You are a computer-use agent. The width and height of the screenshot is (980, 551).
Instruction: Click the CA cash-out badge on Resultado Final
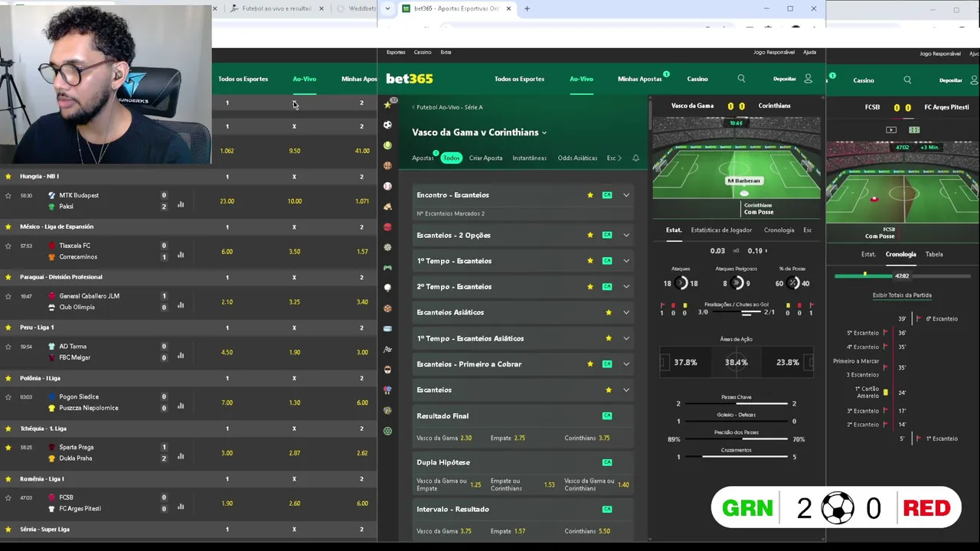pos(607,416)
